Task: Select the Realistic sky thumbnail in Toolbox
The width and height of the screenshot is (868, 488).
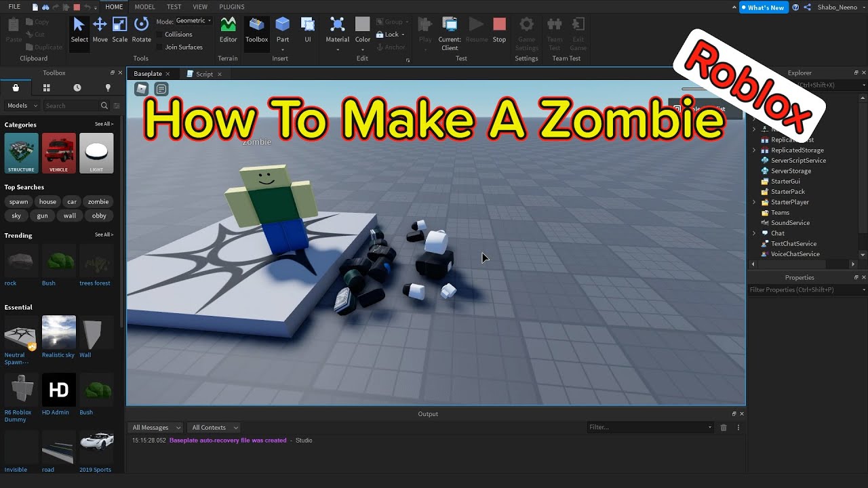Action: [58, 333]
